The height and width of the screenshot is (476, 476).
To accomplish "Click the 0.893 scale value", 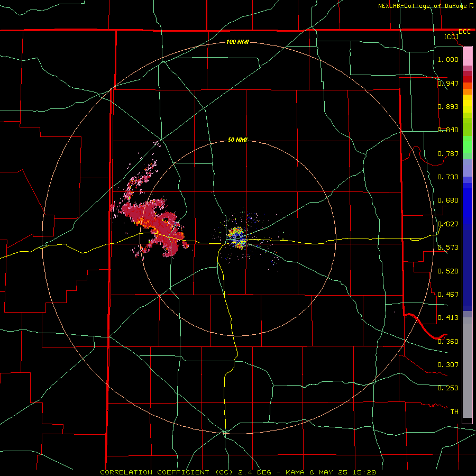I will pos(448,106).
